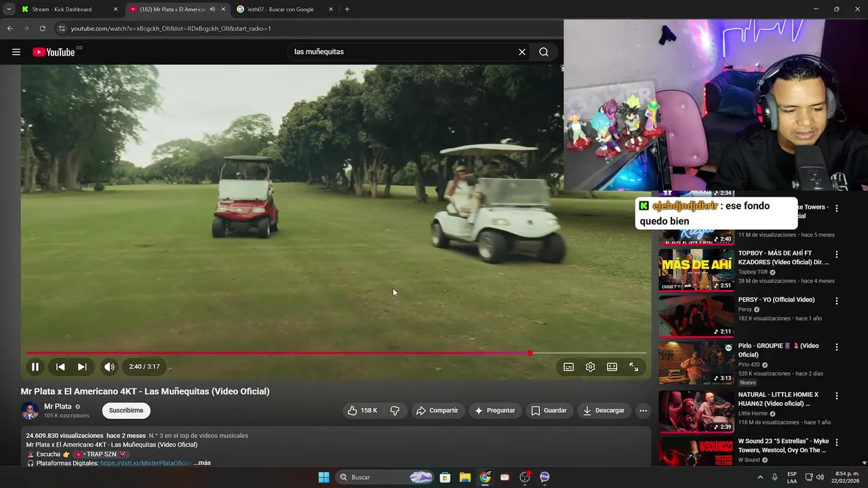The height and width of the screenshot is (488, 868).
Task: Open the taskbar microphone tray icon
Action: 775,477
